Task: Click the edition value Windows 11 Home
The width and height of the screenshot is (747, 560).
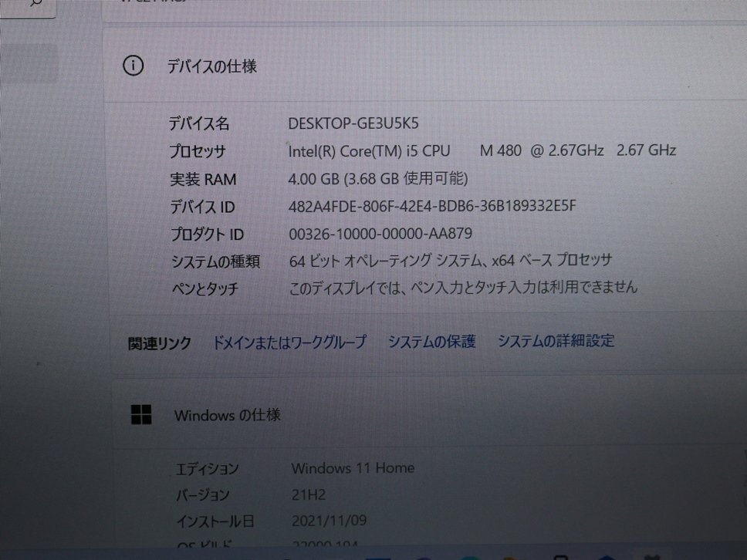Action: coord(353,468)
